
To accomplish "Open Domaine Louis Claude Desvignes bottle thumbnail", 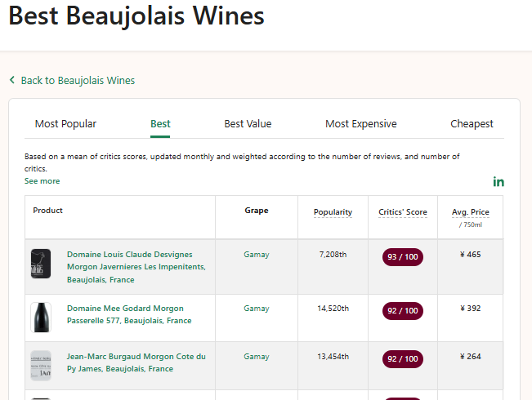I will [x=41, y=264].
